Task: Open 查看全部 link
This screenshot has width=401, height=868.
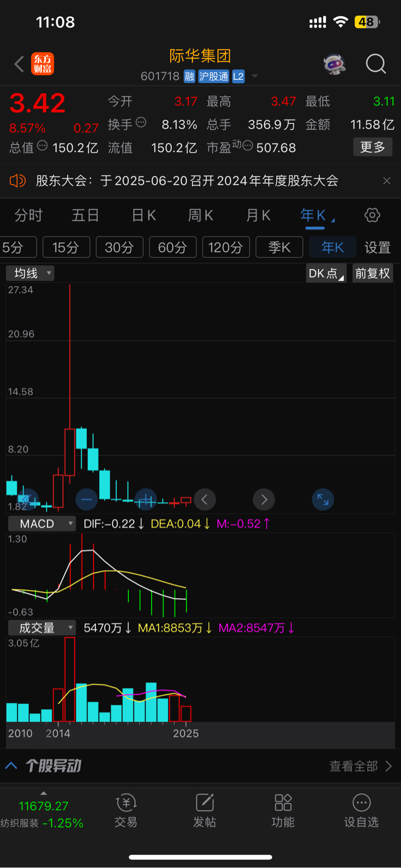Action: click(x=360, y=766)
